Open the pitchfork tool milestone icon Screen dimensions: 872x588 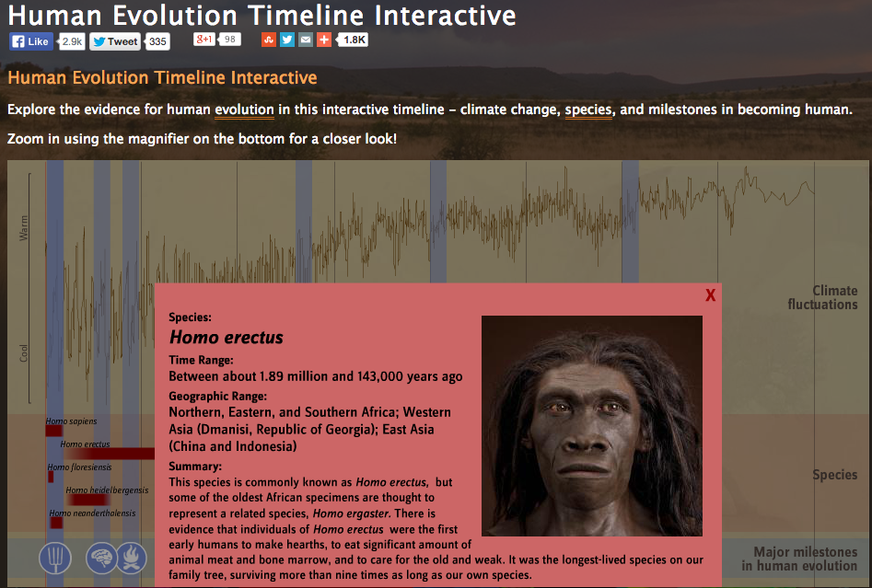tap(55, 558)
